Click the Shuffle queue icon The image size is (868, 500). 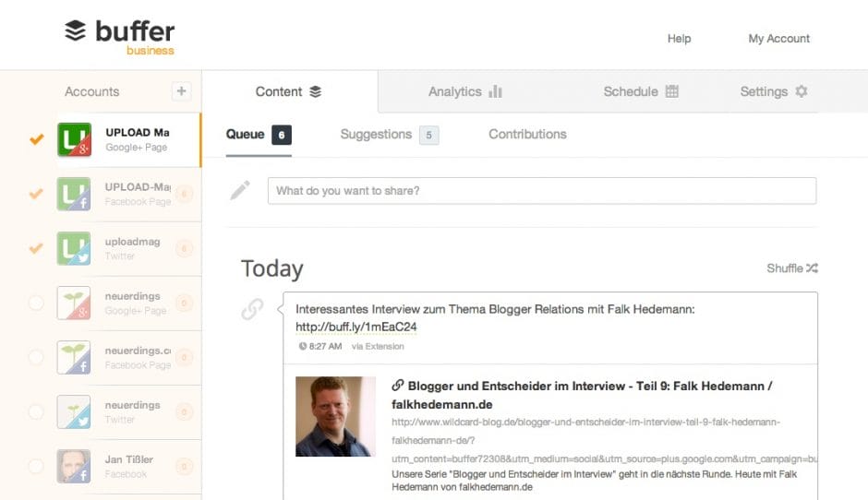pyautogui.click(x=812, y=268)
